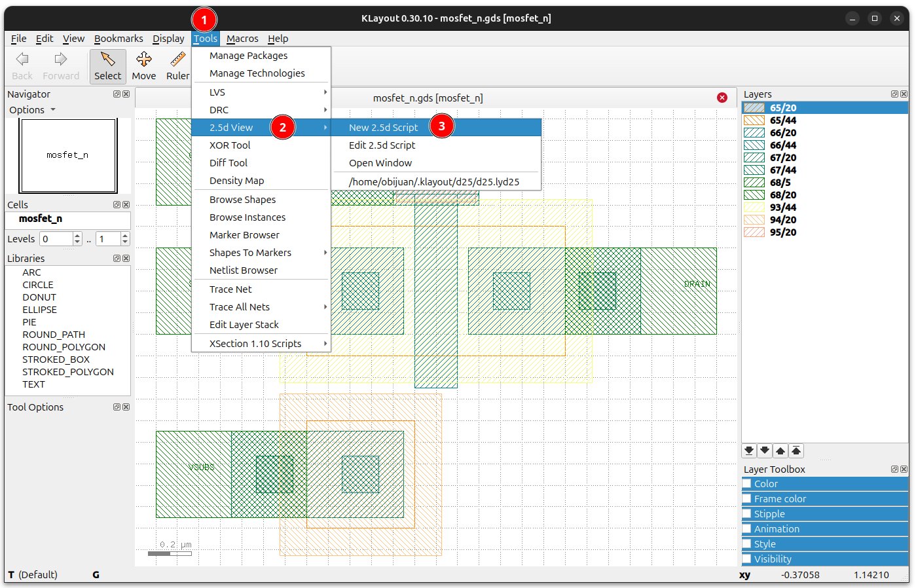Open the recent d25.lyd25 script entry
Image resolution: width=916 pixels, height=588 pixels.
pyautogui.click(x=436, y=182)
